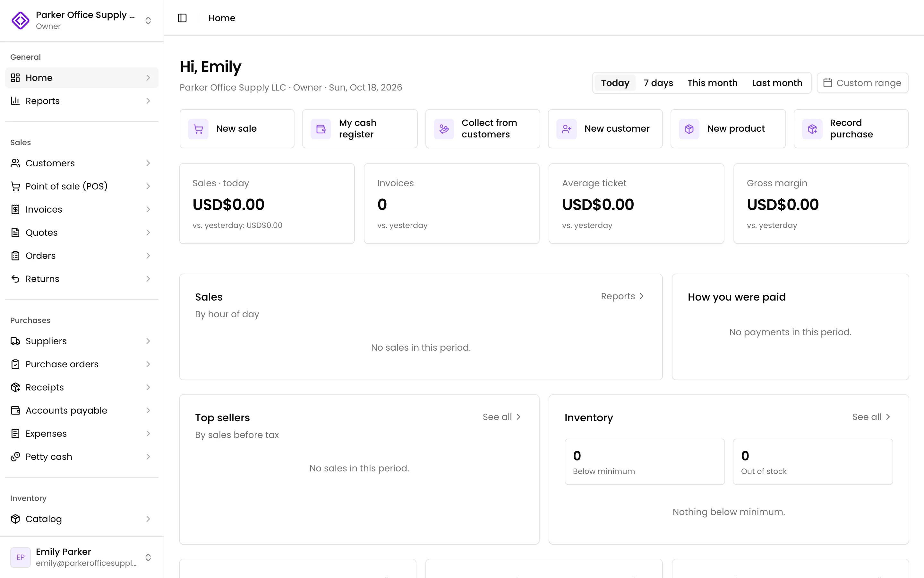Open Emily Parker account menu arrows
This screenshot has height=578, width=924.
[148, 557]
